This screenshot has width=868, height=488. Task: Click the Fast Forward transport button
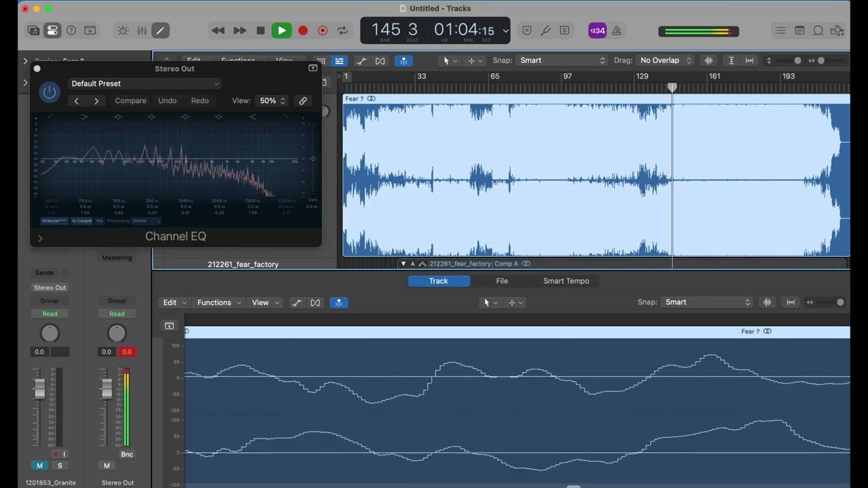click(x=239, y=30)
